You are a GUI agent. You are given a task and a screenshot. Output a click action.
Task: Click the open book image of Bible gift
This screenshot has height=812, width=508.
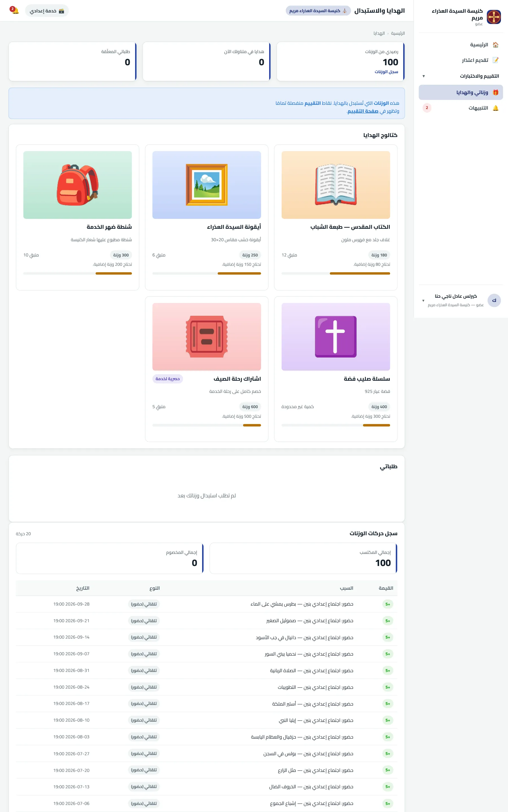point(336,185)
